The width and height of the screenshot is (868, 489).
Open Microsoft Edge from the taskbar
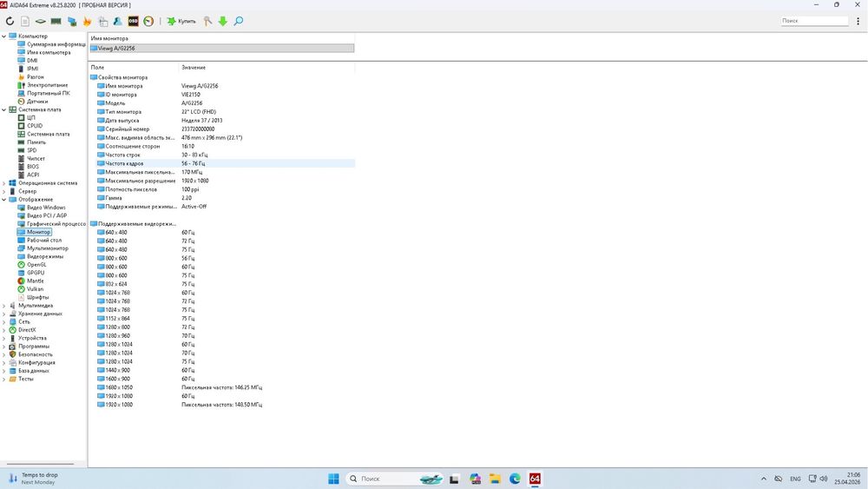[x=515, y=479]
